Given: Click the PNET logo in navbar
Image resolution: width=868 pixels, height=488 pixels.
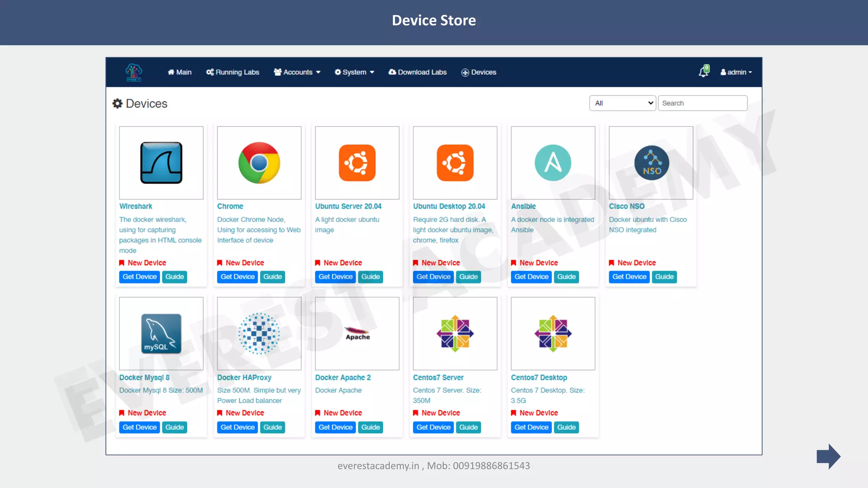Looking at the screenshot, I should pyautogui.click(x=134, y=72).
